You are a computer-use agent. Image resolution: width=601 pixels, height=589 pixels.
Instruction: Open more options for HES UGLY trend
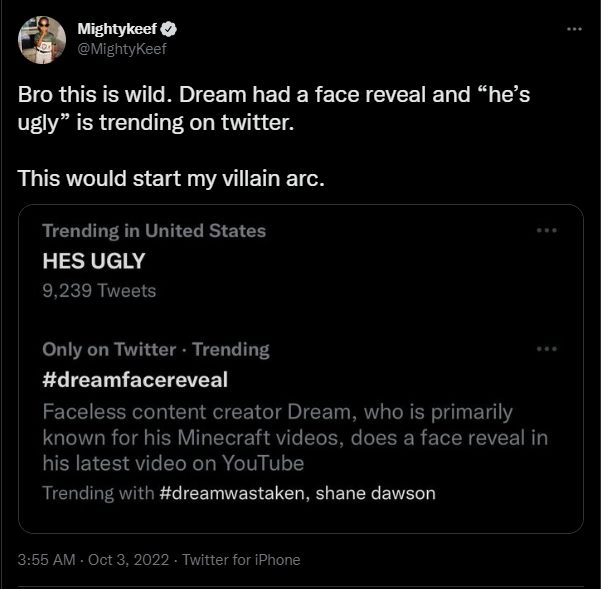pos(546,230)
